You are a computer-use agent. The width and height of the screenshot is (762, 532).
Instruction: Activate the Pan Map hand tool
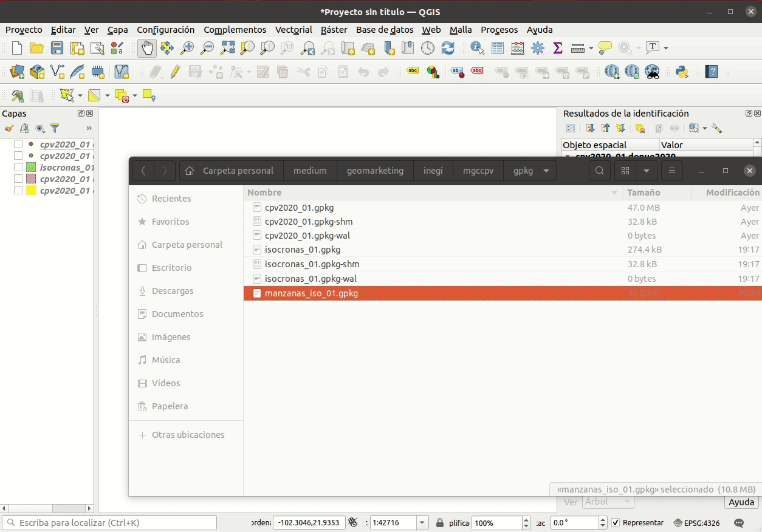point(146,48)
